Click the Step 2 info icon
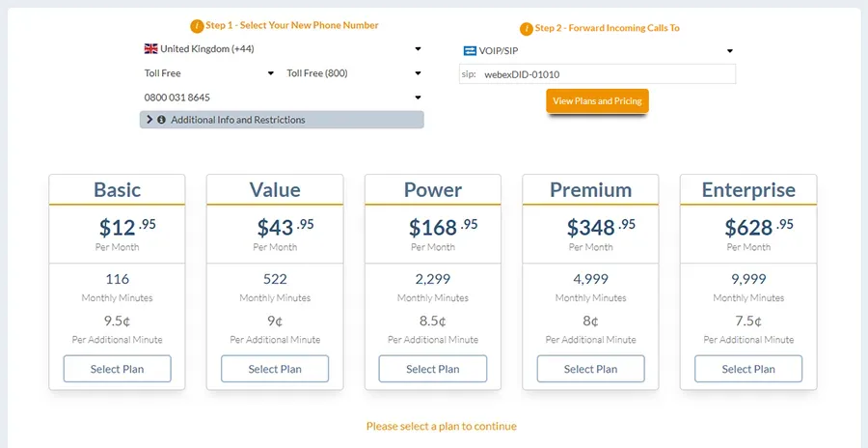This screenshot has width=868, height=448. click(x=526, y=29)
